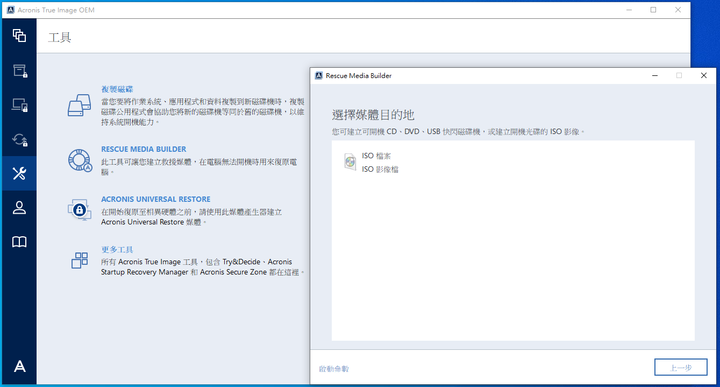Open the 複製磁碟 clone disk link
Screen dimensions: 720x387
pyautogui.click(x=117, y=89)
